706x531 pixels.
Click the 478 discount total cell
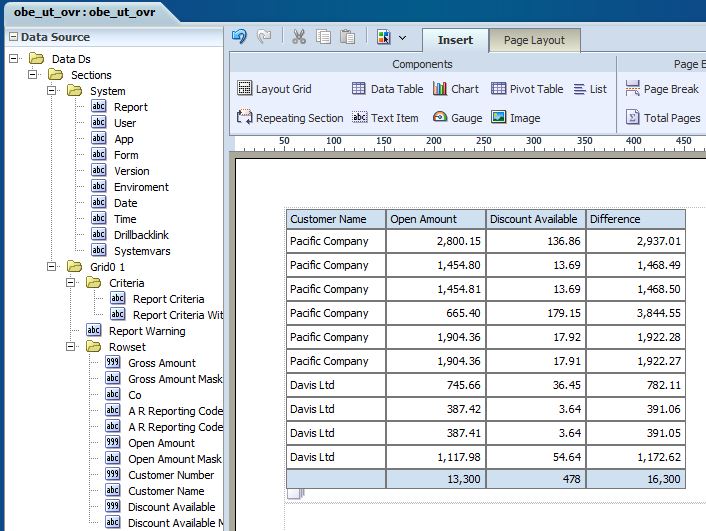point(536,479)
